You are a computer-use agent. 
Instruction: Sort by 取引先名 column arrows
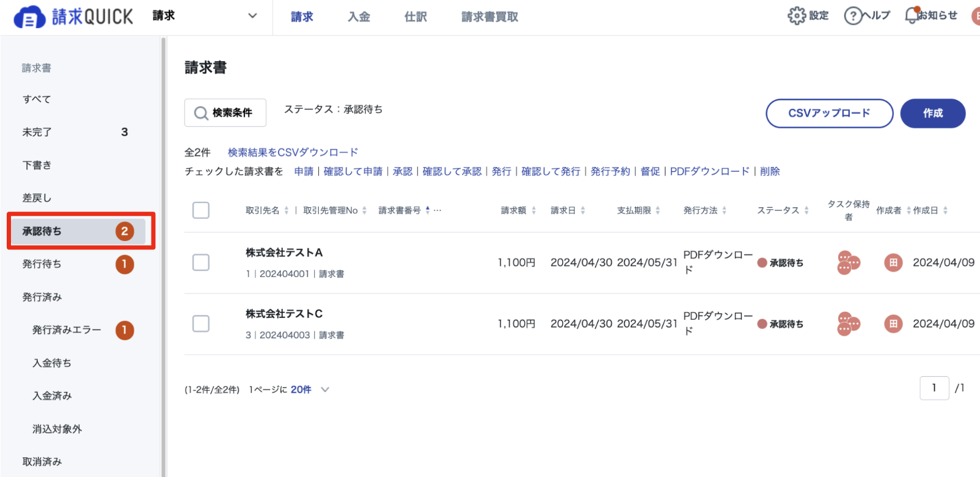[x=287, y=210]
